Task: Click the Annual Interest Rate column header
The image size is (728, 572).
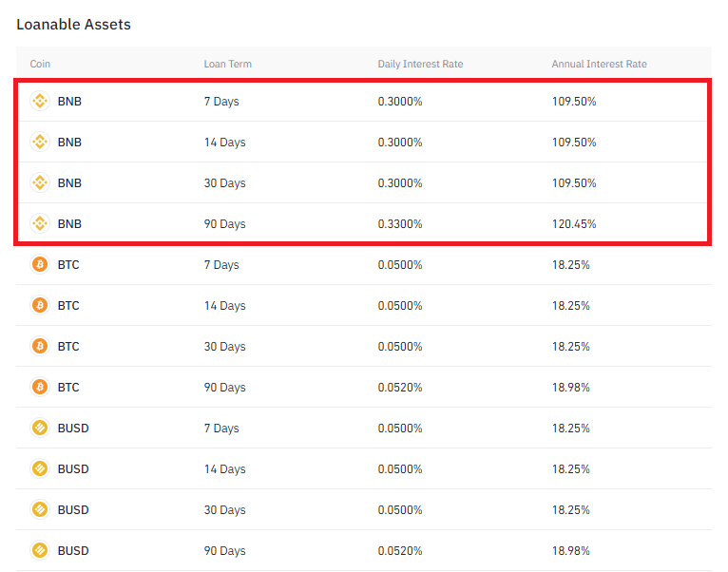Action: point(599,64)
